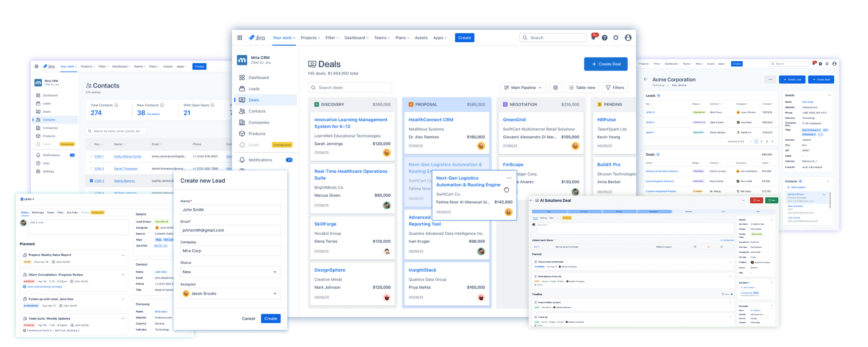Select Companies in Deals window sidebar
The height and width of the screenshot is (347, 868).
click(x=266, y=122)
